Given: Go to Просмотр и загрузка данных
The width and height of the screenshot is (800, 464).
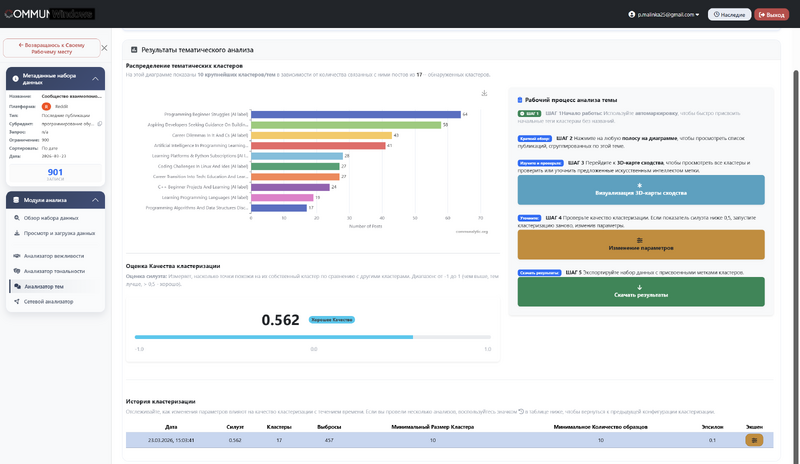Looking at the screenshot, I should [58, 233].
